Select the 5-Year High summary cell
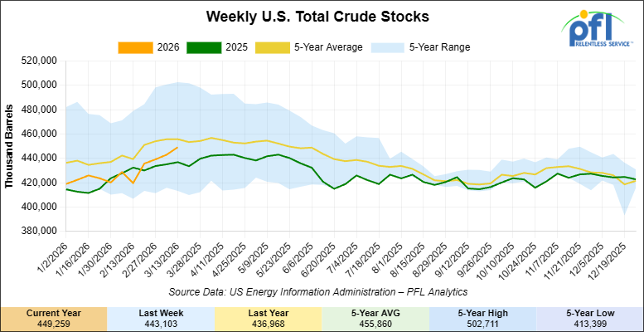Viewport: 644px width, 332px height. click(x=482, y=316)
